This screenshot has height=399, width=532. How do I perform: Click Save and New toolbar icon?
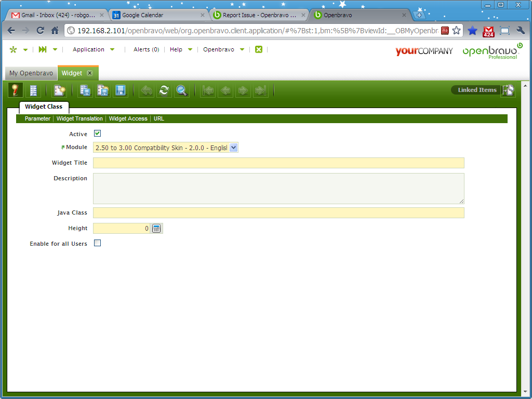click(103, 90)
